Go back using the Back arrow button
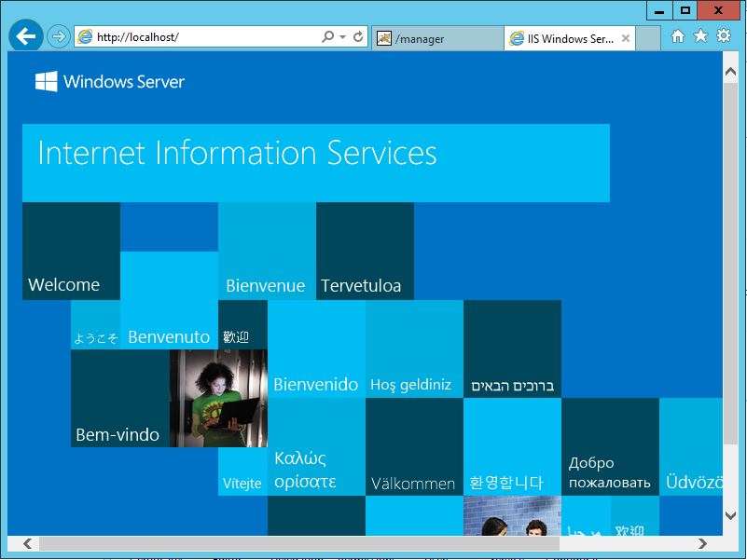747x560 pixels. click(x=26, y=35)
